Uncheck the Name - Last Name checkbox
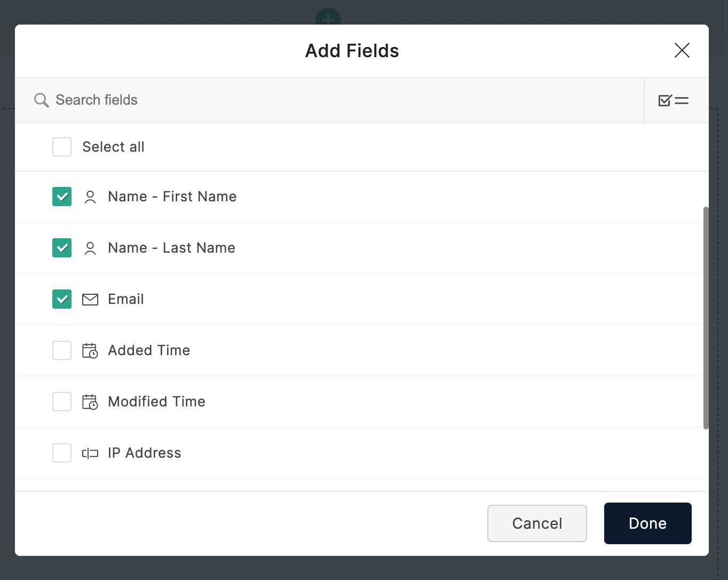728x580 pixels. coord(62,248)
